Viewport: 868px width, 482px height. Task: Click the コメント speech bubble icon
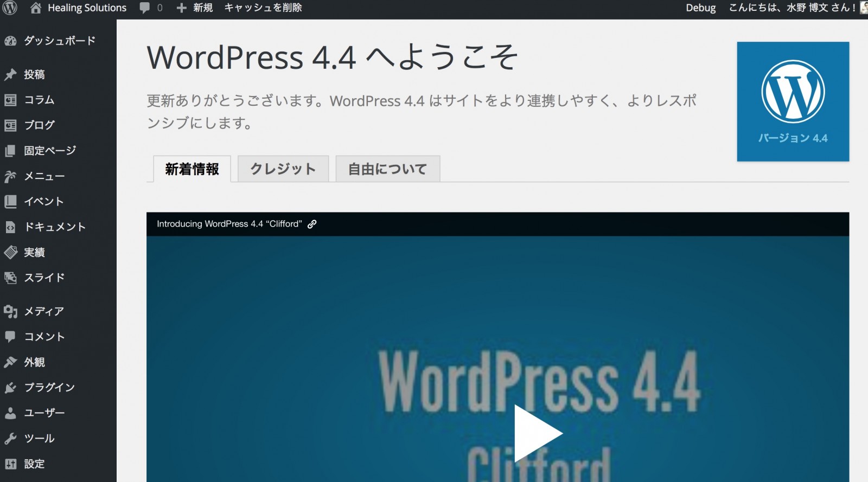[x=10, y=337]
